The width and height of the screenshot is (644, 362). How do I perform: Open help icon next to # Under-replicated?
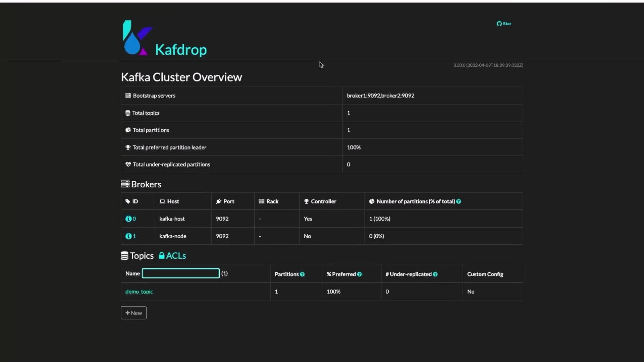[435, 274]
